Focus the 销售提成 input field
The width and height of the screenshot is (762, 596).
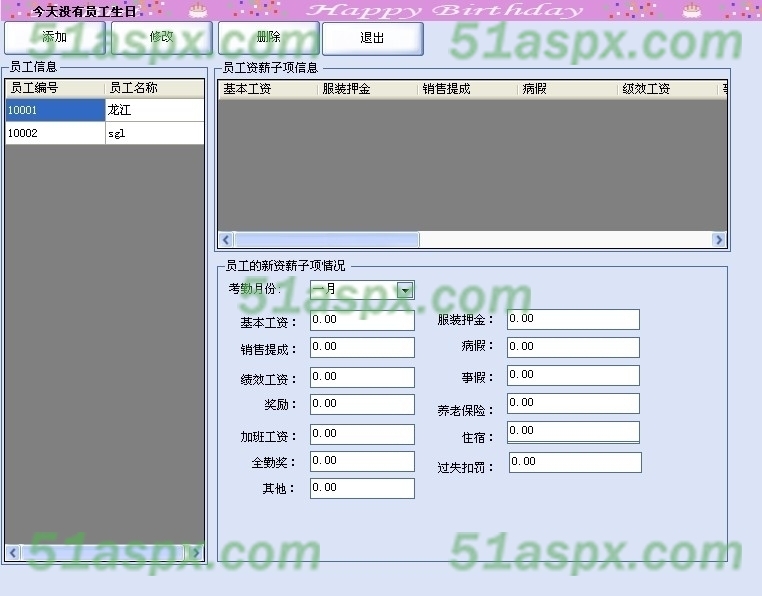[363, 348]
